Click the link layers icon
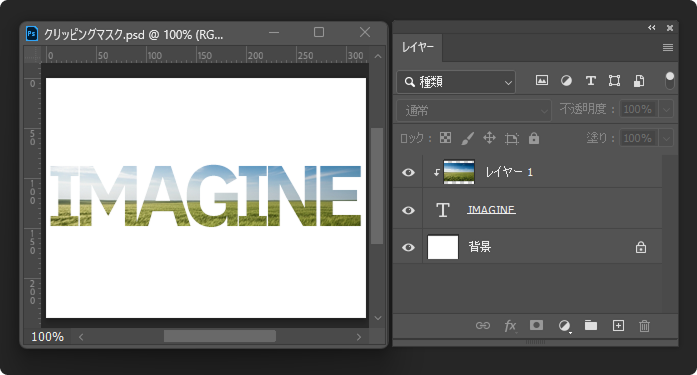The height and width of the screenshot is (375, 697). click(x=483, y=326)
